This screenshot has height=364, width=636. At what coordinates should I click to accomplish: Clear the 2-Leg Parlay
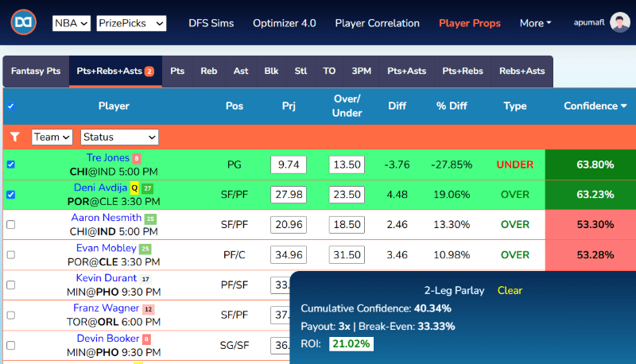510,290
